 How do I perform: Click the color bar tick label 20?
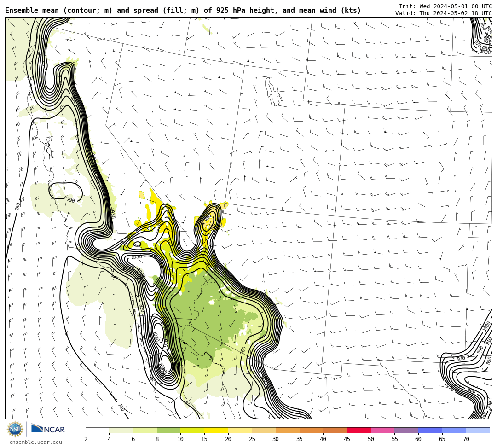click(x=228, y=439)
